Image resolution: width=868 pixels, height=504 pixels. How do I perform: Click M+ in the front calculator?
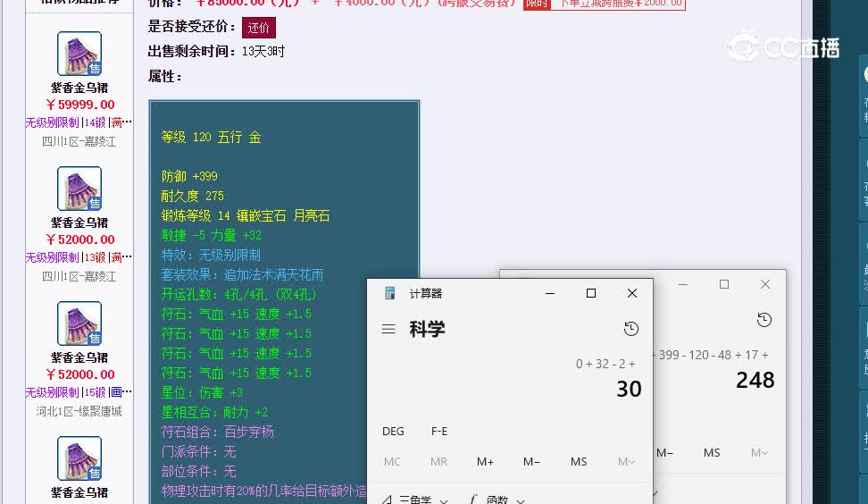(485, 461)
